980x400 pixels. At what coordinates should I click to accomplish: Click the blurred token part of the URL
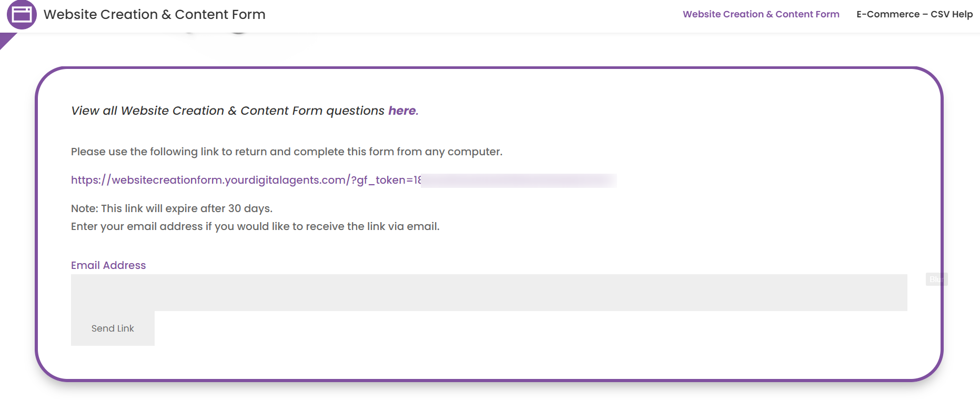tap(518, 181)
